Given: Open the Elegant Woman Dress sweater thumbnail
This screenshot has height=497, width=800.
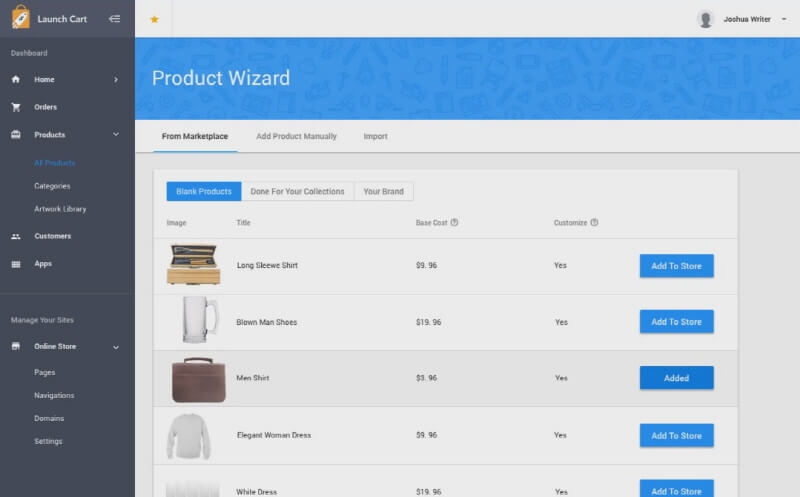Looking at the screenshot, I should 188,436.
